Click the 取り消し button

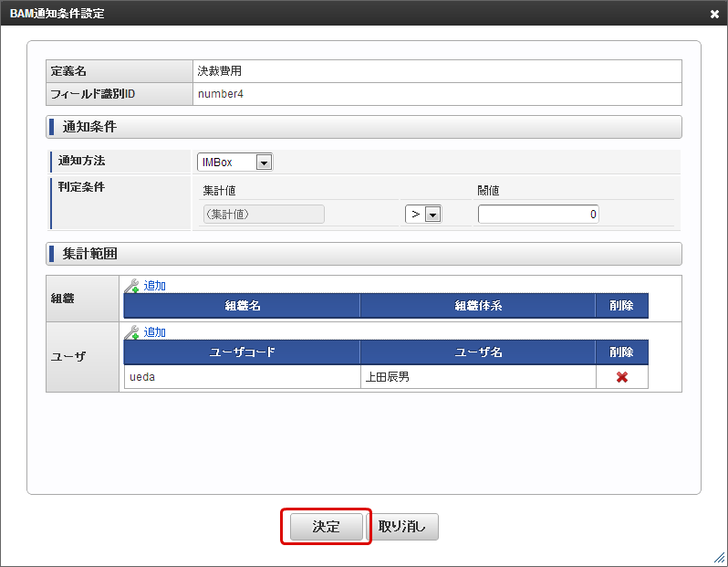click(402, 527)
